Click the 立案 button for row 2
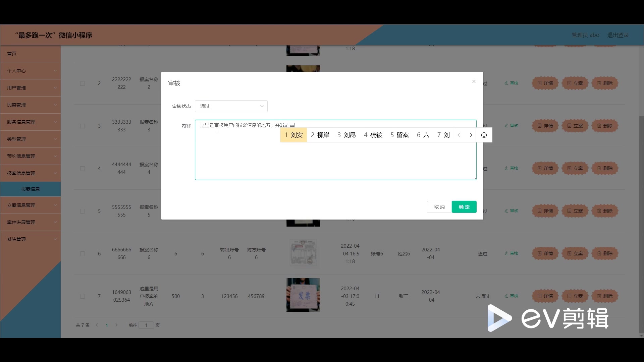Image resolution: width=644 pixels, height=362 pixels. tap(575, 83)
